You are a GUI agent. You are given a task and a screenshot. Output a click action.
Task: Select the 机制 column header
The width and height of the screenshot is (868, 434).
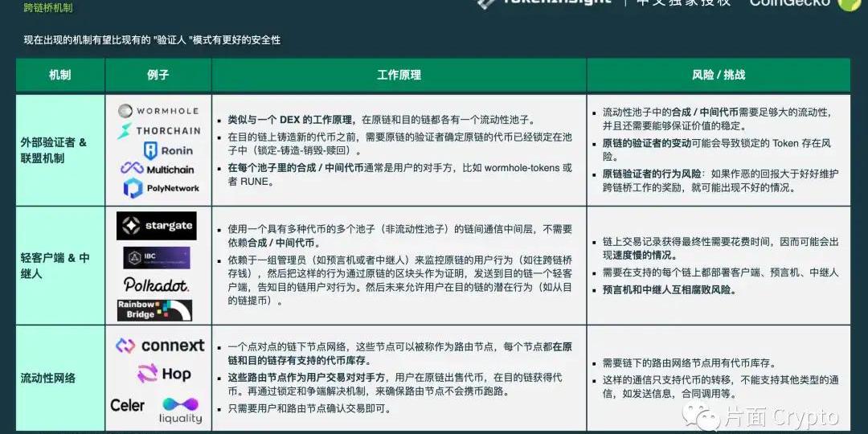click(60, 76)
